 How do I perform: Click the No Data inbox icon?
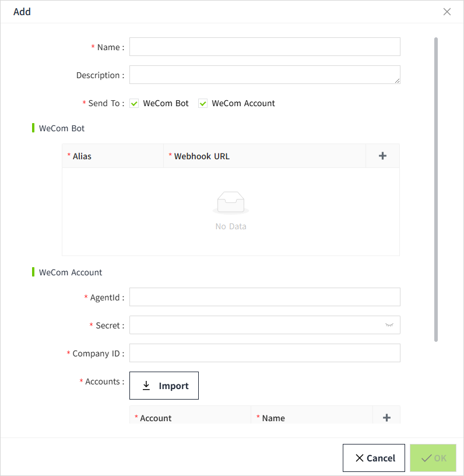(x=231, y=203)
